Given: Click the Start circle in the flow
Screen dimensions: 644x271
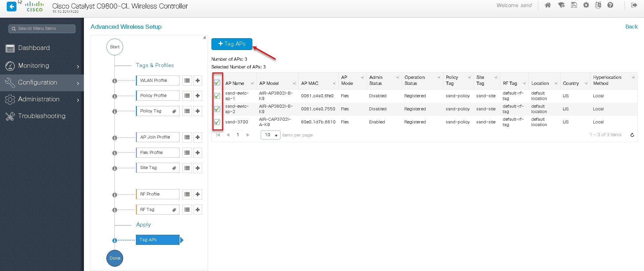Looking at the screenshot, I should [115, 47].
